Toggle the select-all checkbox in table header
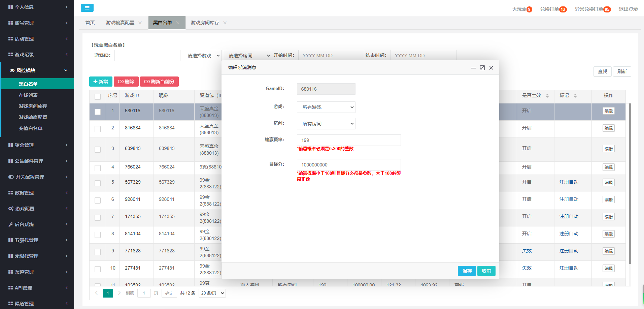644x309 pixels. click(98, 97)
